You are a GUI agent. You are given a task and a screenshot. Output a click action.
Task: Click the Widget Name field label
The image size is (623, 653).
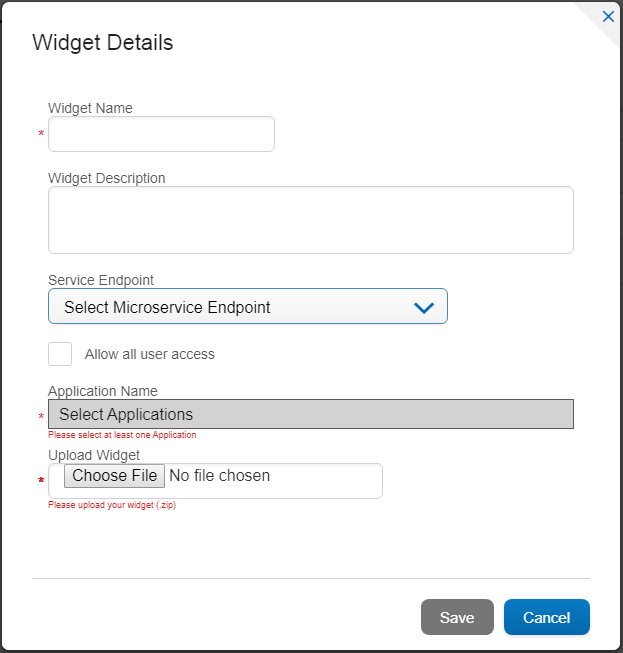click(x=90, y=108)
